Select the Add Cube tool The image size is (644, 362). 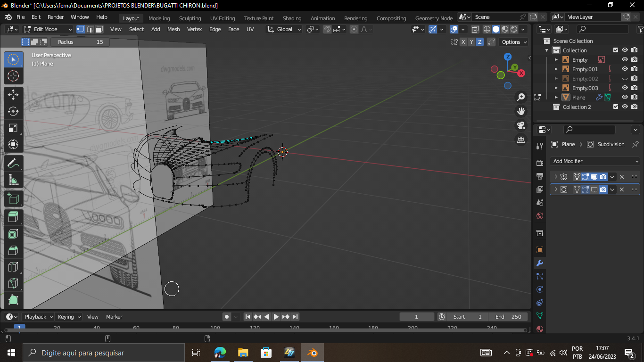click(13, 198)
